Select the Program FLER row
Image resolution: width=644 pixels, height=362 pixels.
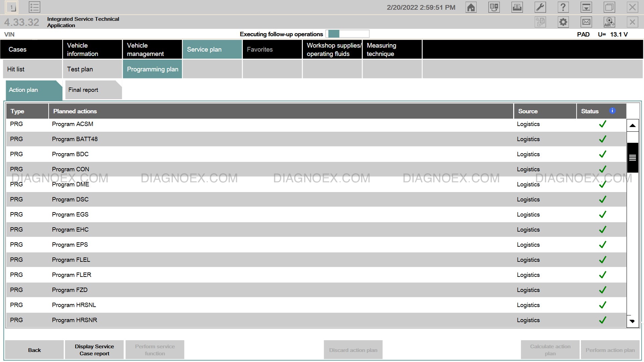click(316, 275)
